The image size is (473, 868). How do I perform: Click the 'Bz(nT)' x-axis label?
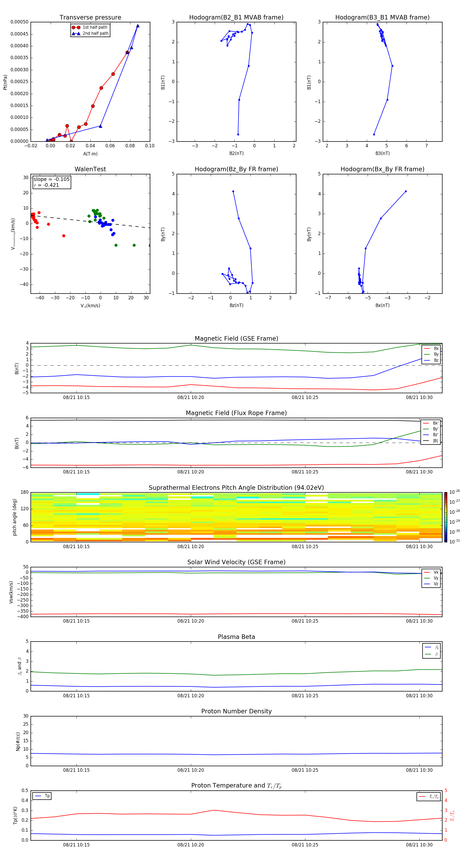pos(236,305)
